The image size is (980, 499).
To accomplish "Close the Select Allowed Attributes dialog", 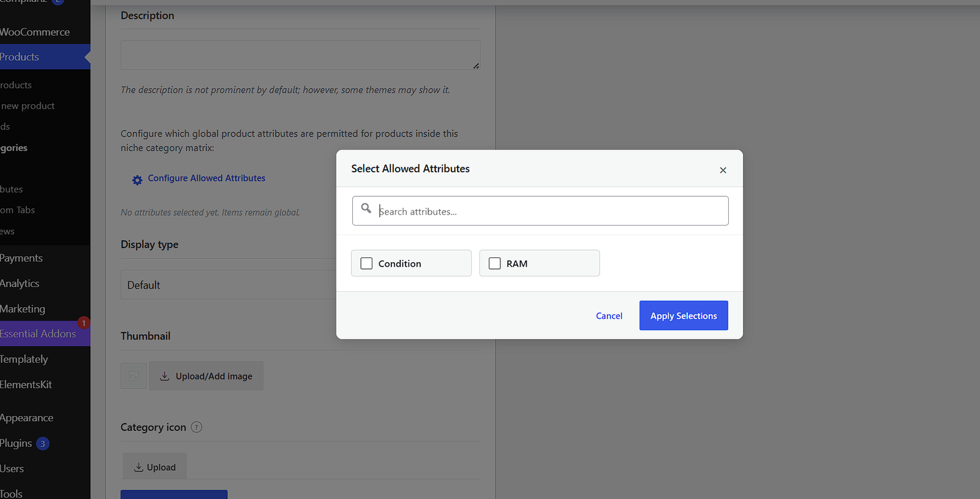I will [723, 170].
